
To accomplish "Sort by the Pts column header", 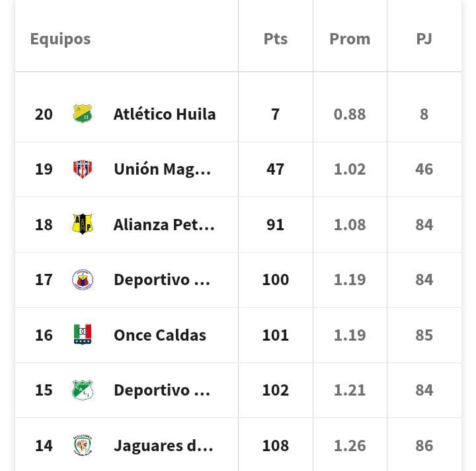I will coord(276,39).
